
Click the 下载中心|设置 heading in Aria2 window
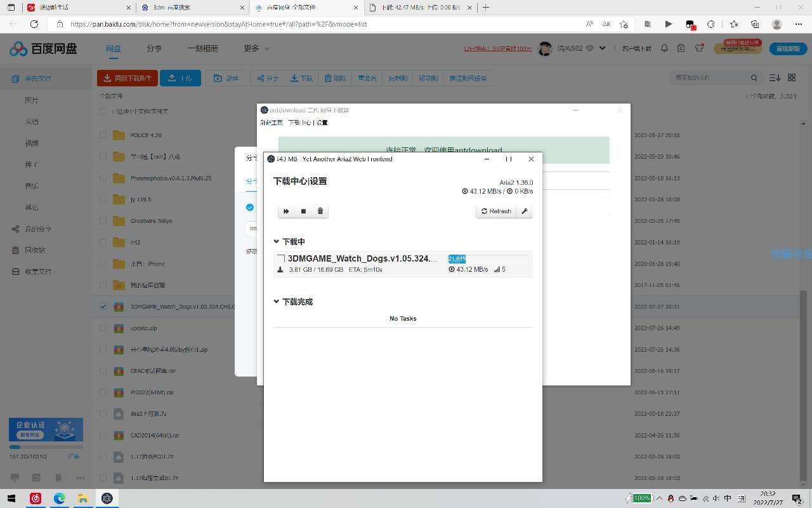300,181
